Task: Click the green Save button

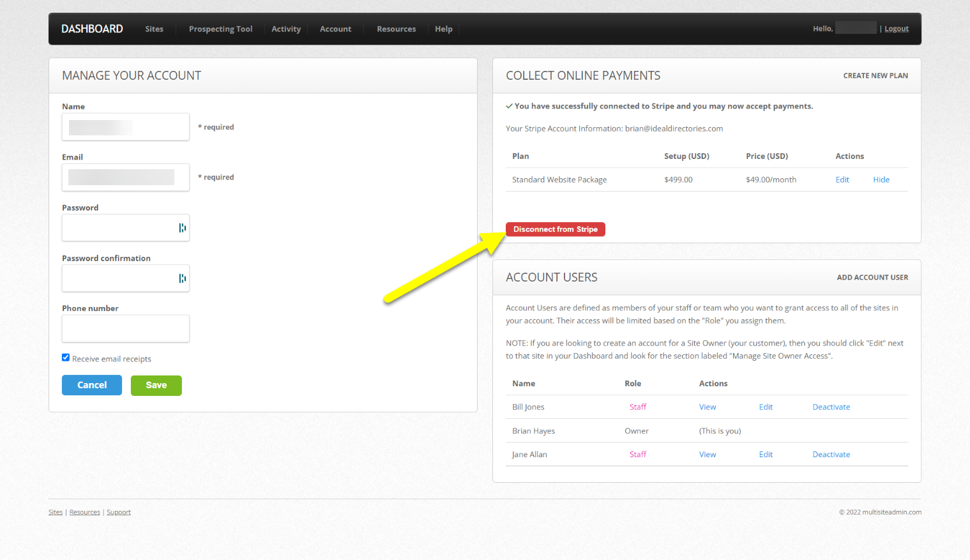Action: (156, 385)
